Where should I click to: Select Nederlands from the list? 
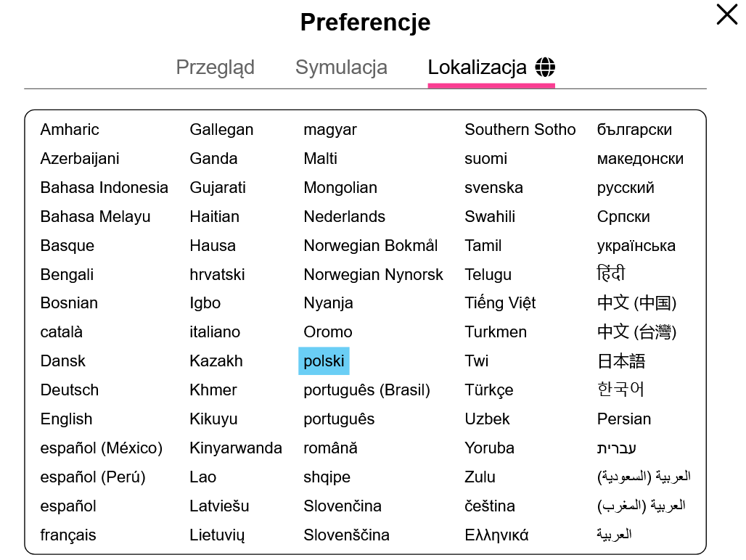345,216
